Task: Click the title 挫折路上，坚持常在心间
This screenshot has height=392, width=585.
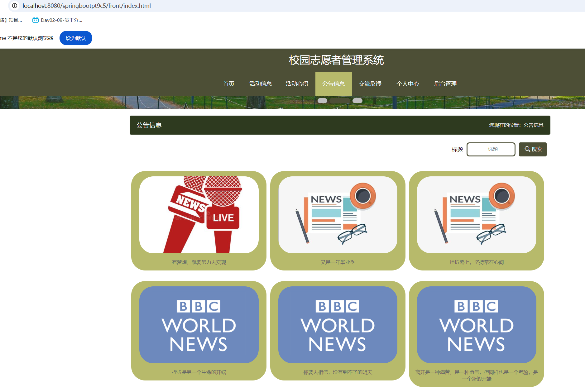Action: click(x=477, y=262)
